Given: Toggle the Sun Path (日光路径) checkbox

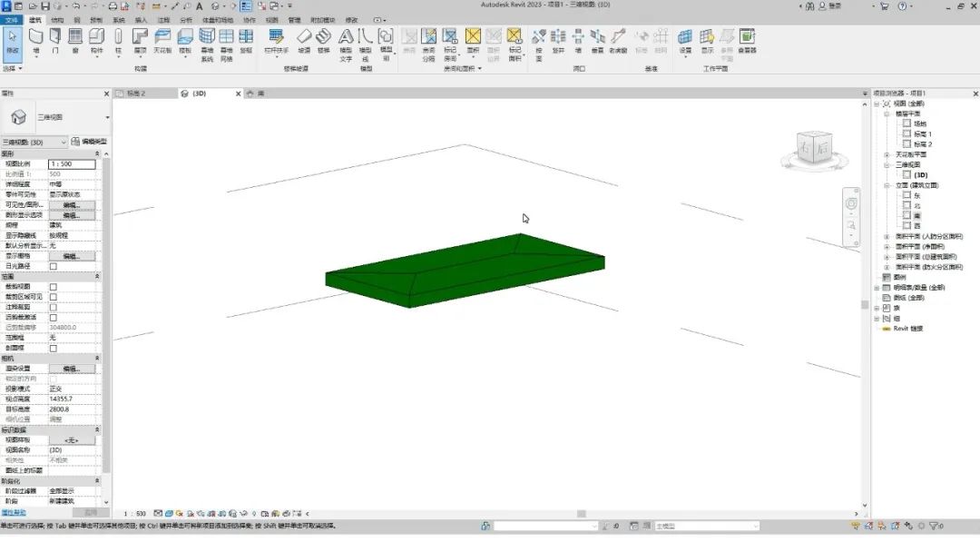Looking at the screenshot, I should point(53,266).
